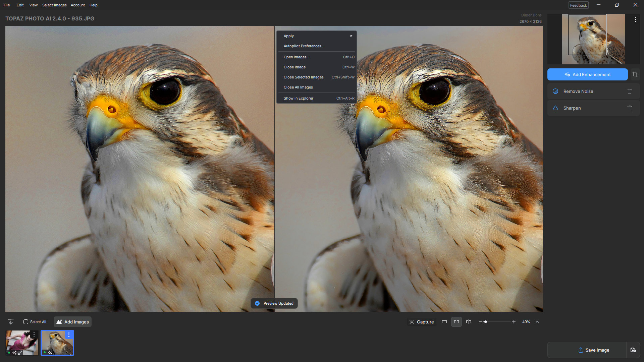Select the first woman photo thumbnail
The image size is (644, 362).
click(x=22, y=343)
